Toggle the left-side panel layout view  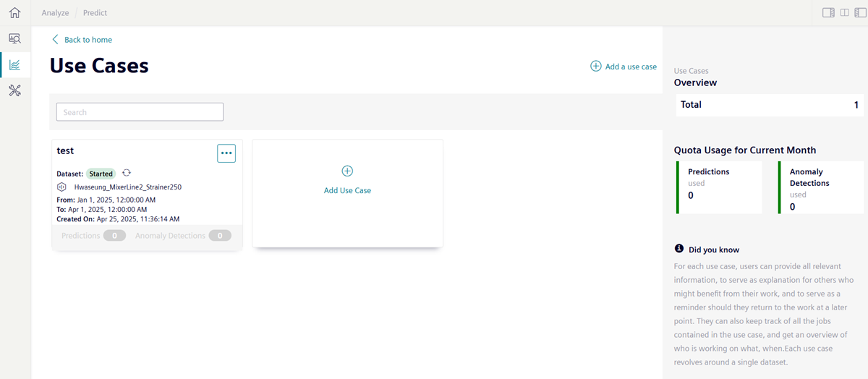[859, 13]
